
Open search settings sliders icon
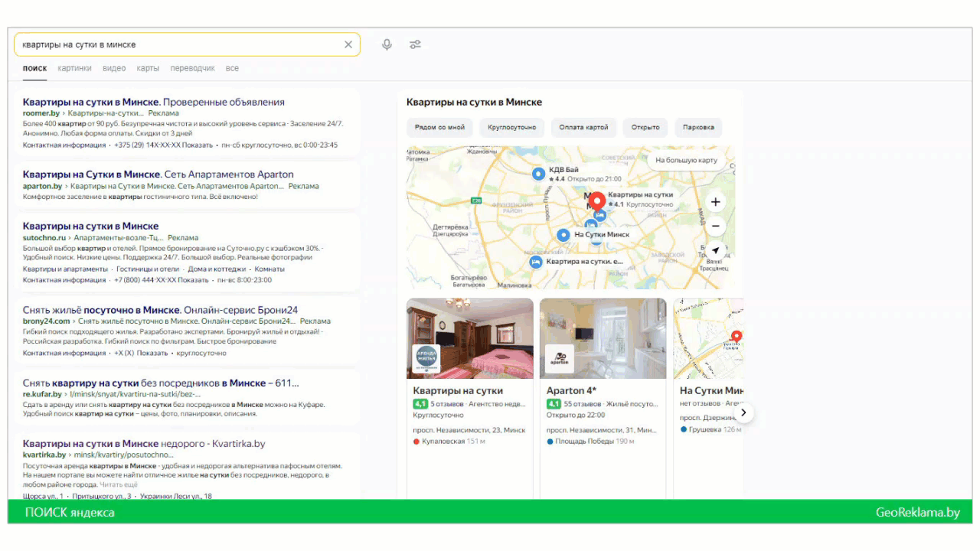[415, 44]
